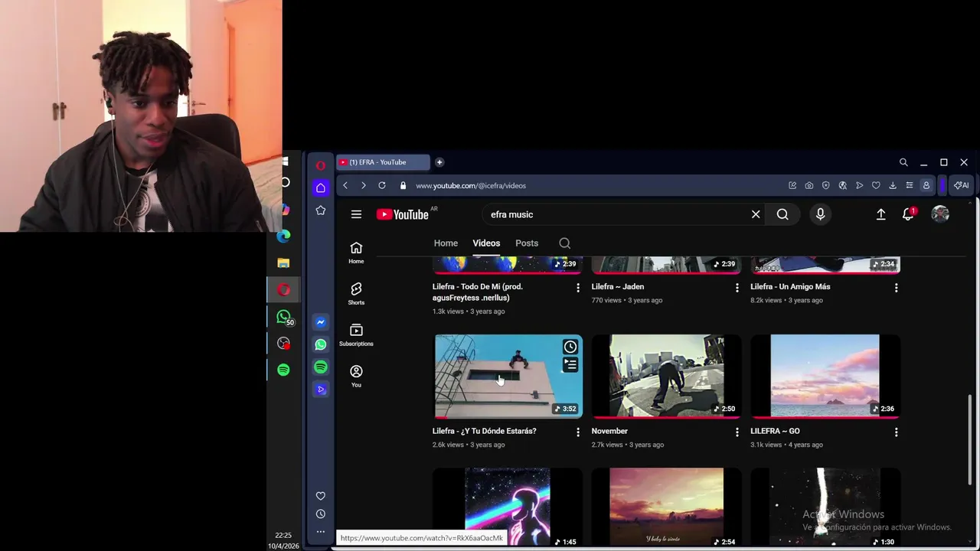Click the page vertical scrollbar thumb
The width and height of the screenshot is (980, 551).
point(970,439)
